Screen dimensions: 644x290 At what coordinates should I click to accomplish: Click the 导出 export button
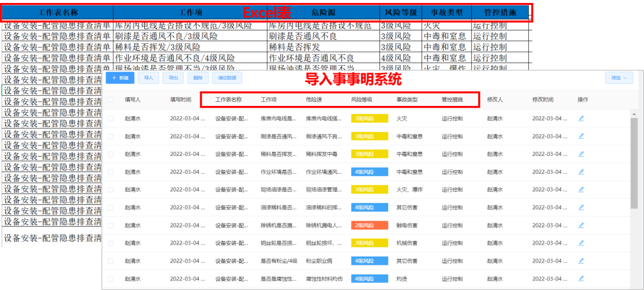tap(173, 78)
